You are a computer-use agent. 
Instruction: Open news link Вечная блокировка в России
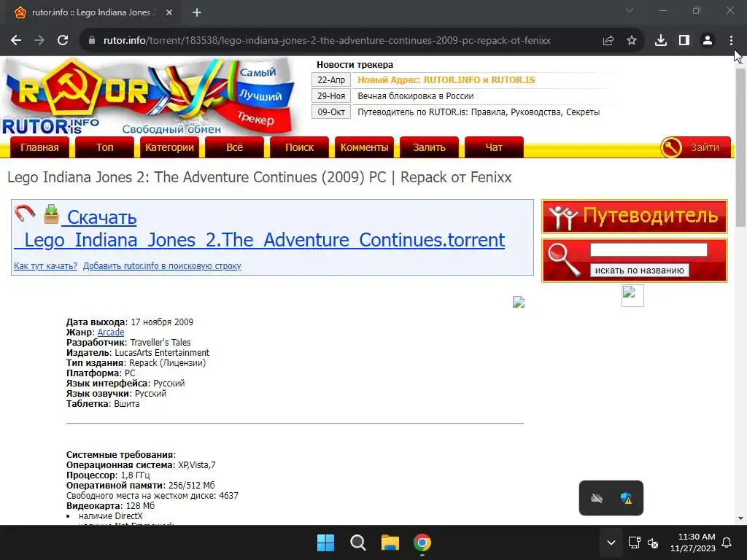tap(415, 96)
